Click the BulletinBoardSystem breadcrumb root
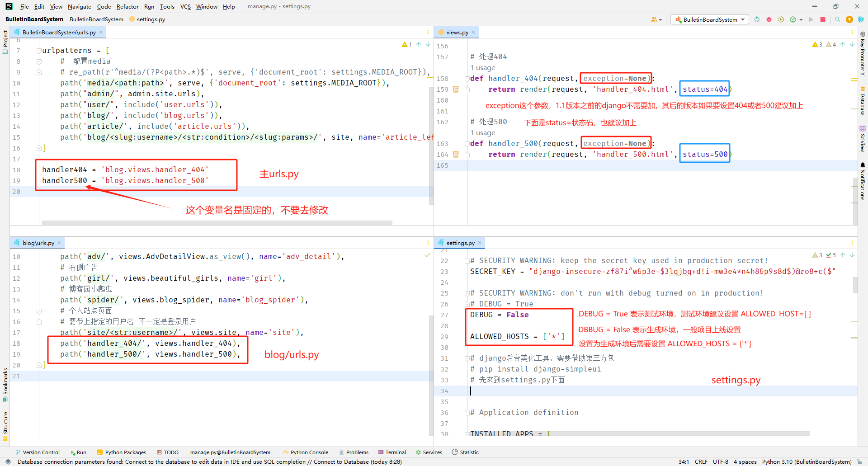This screenshot has height=466, width=868. coord(34,19)
